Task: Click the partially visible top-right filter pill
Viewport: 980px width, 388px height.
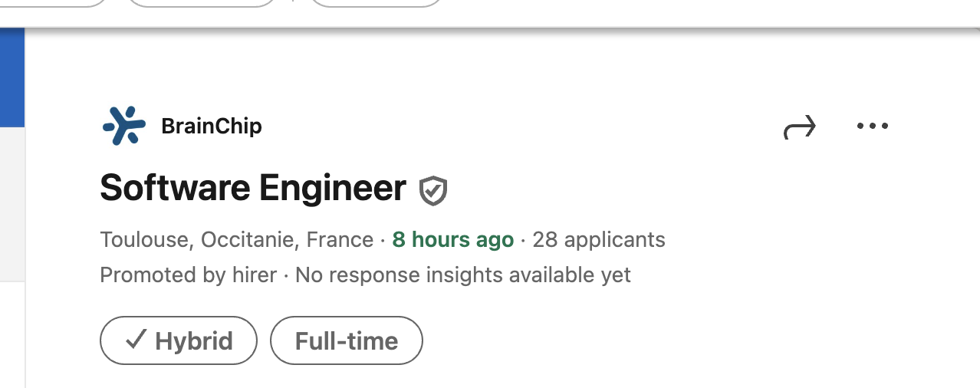Action: [x=376, y=2]
